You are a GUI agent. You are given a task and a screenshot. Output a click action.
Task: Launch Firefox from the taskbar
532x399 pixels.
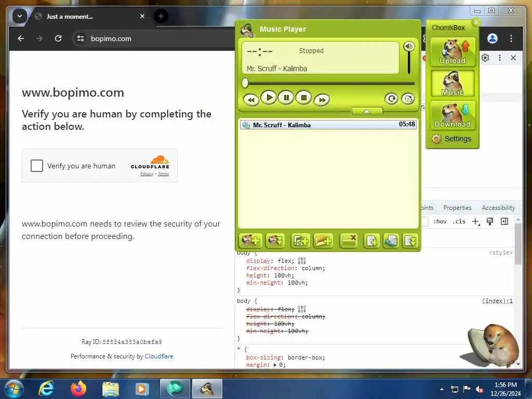[78, 389]
